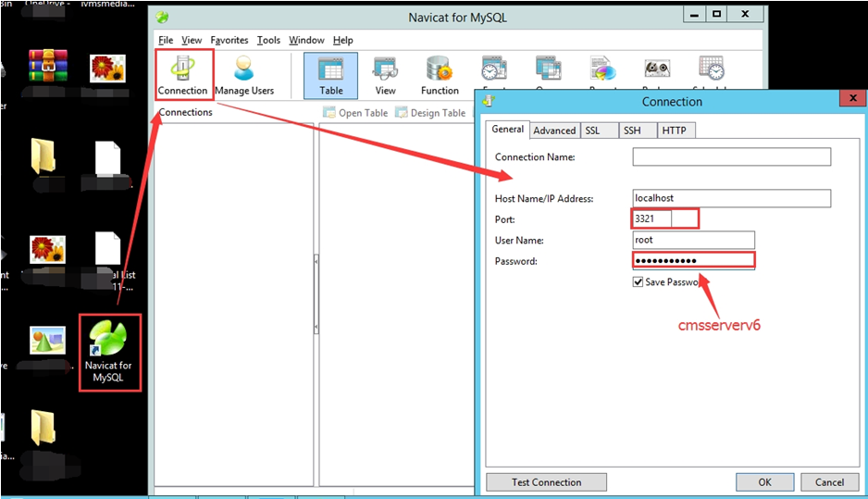Switch to the Advanced tab
868x499 pixels.
554,131
